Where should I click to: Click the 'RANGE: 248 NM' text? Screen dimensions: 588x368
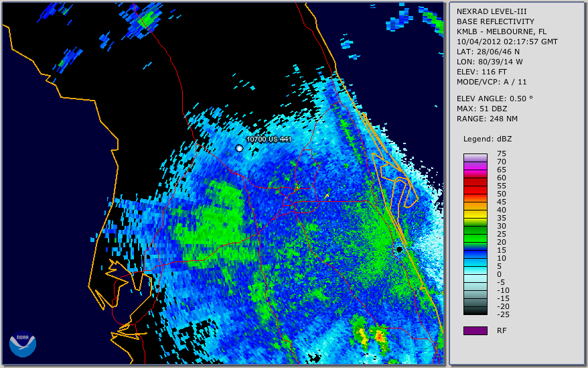point(487,119)
